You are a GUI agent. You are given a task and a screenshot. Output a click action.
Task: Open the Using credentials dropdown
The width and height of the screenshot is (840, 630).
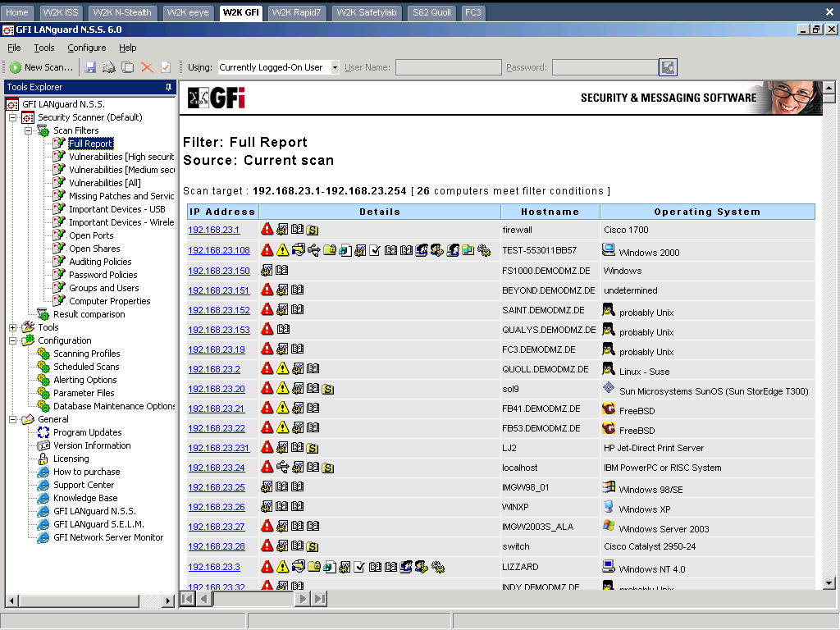point(335,67)
